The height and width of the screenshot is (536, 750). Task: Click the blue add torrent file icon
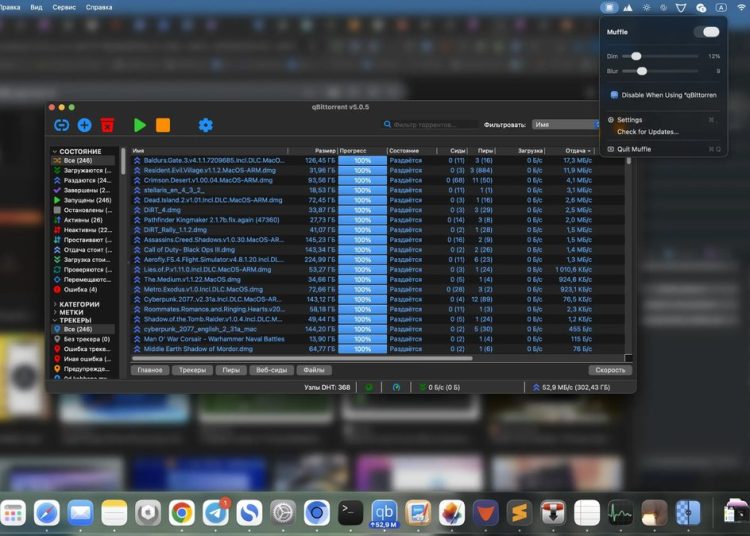point(84,125)
